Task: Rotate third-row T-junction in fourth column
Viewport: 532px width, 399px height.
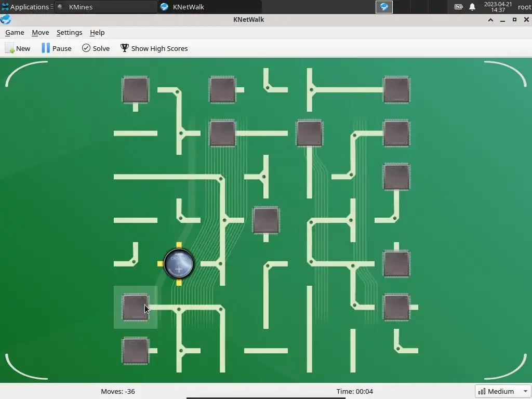Action: click(x=265, y=177)
